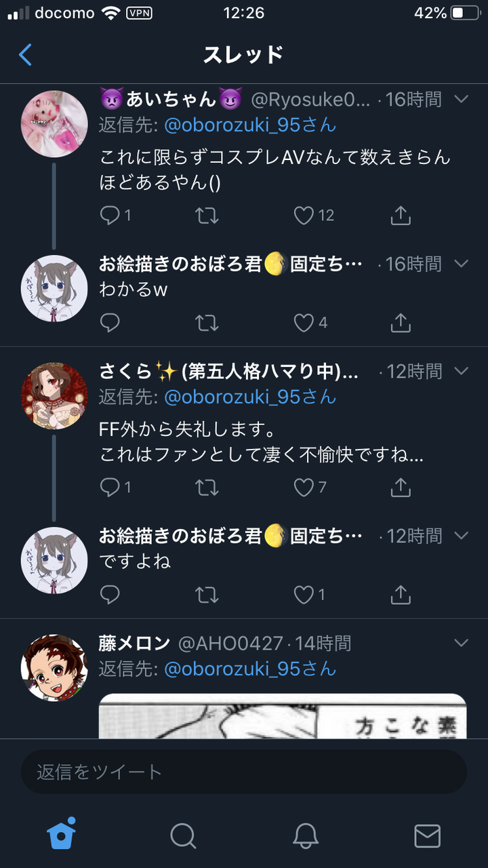Screen dimensions: 488x868
Task: Open chevron menu on さくら's tweet
Action: point(461,371)
